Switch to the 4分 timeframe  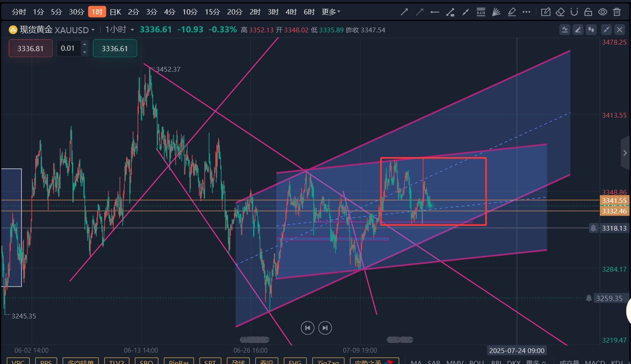[169, 12]
